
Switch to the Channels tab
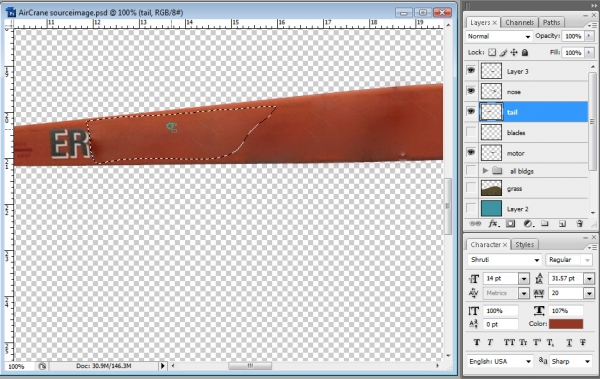coord(519,23)
